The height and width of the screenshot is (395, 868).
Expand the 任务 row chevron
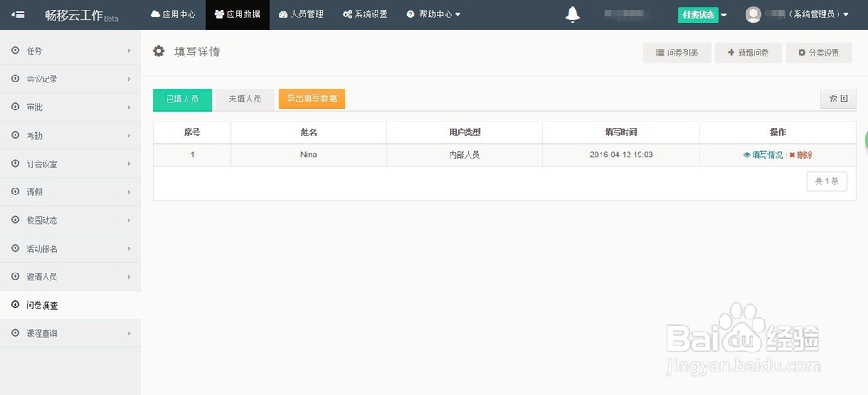pyautogui.click(x=129, y=50)
